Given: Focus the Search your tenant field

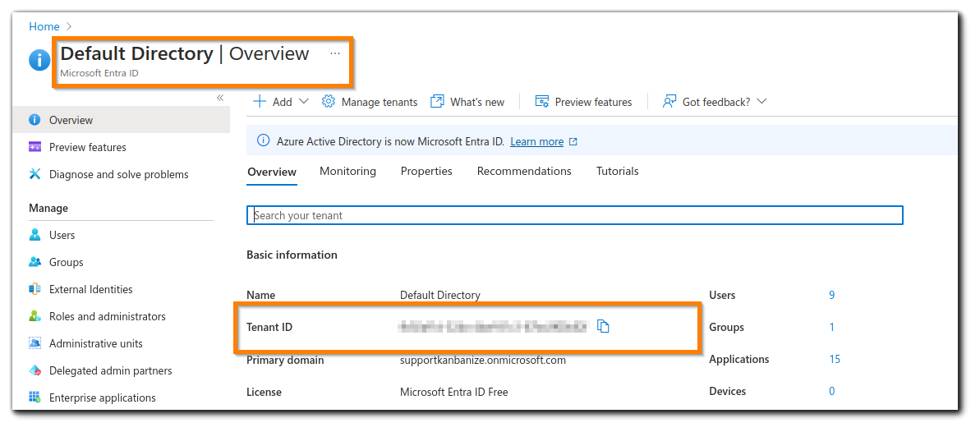Looking at the screenshot, I should point(575,215).
